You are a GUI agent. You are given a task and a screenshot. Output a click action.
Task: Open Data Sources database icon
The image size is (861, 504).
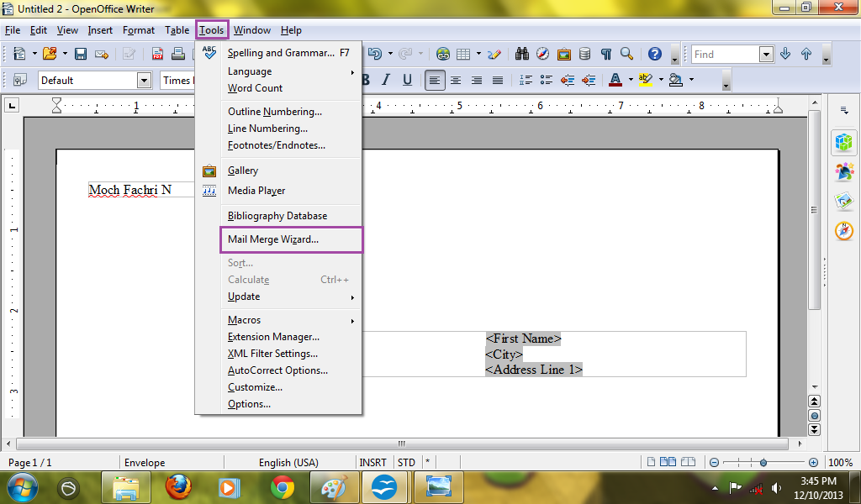(585, 54)
